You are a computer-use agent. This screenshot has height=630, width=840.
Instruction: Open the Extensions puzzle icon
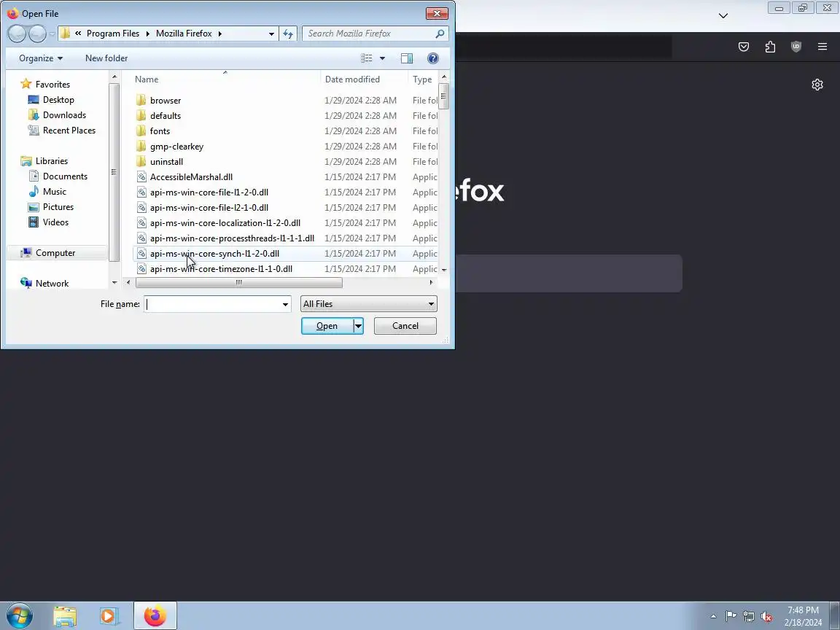click(x=770, y=47)
